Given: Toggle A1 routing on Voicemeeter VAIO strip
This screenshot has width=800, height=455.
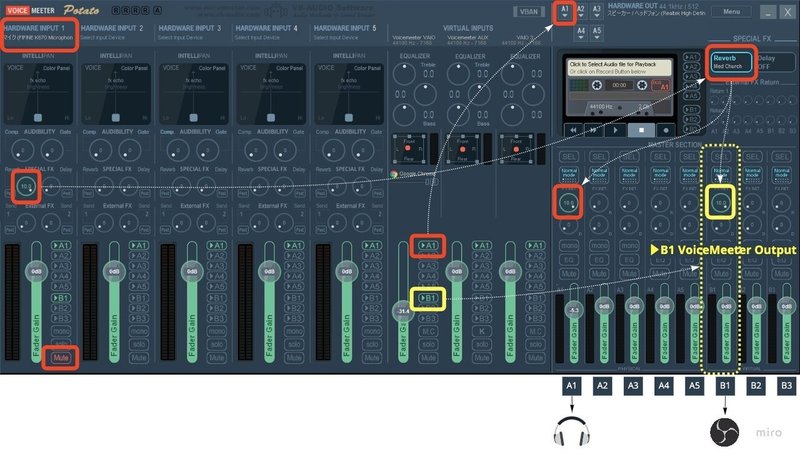Looking at the screenshot, I should (x=429, y=245).
